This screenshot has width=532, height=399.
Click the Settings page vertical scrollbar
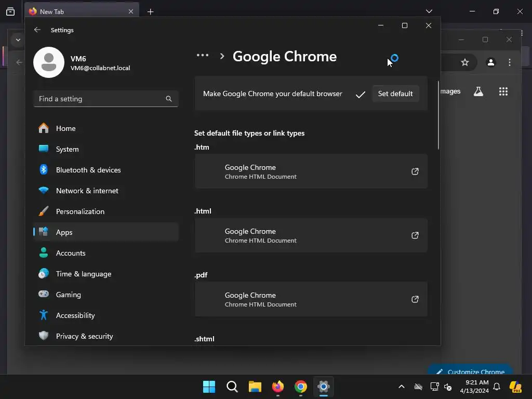(x=438, y=115)
